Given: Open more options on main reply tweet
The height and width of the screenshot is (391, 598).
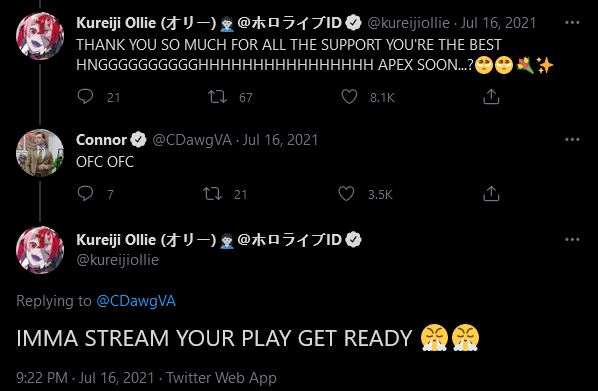Looking at the screenshot, I should [572, 240].
